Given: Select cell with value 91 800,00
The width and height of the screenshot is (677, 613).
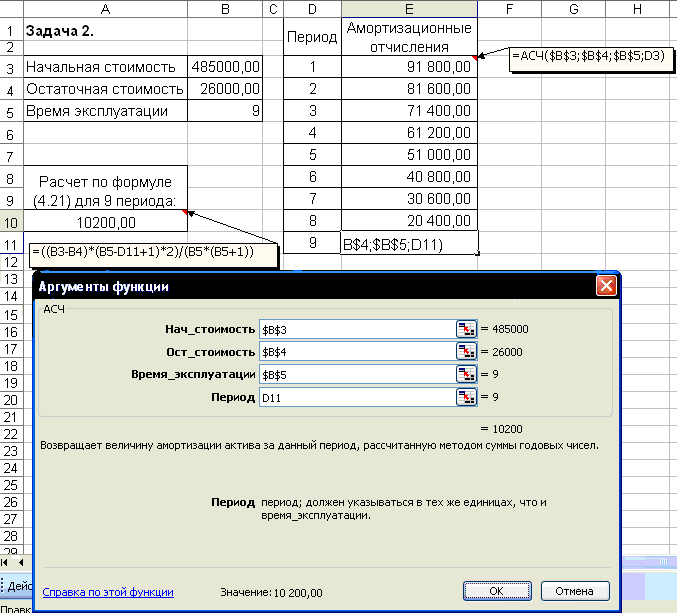Looking at the screenshot, I should tap(409, 67).
